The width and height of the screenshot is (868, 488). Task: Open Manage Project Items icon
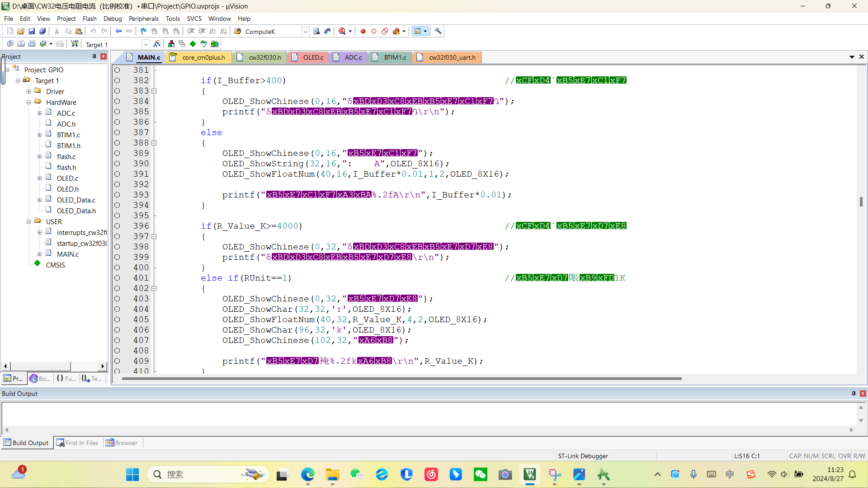click(171, 44)
